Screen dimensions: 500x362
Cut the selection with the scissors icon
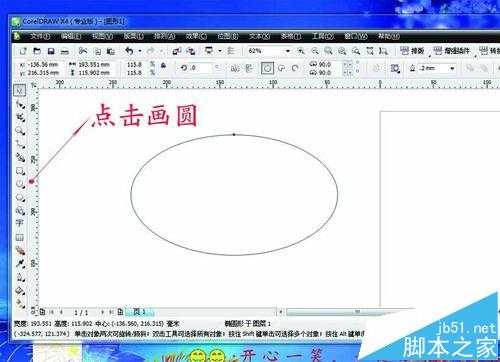(83, 51)
